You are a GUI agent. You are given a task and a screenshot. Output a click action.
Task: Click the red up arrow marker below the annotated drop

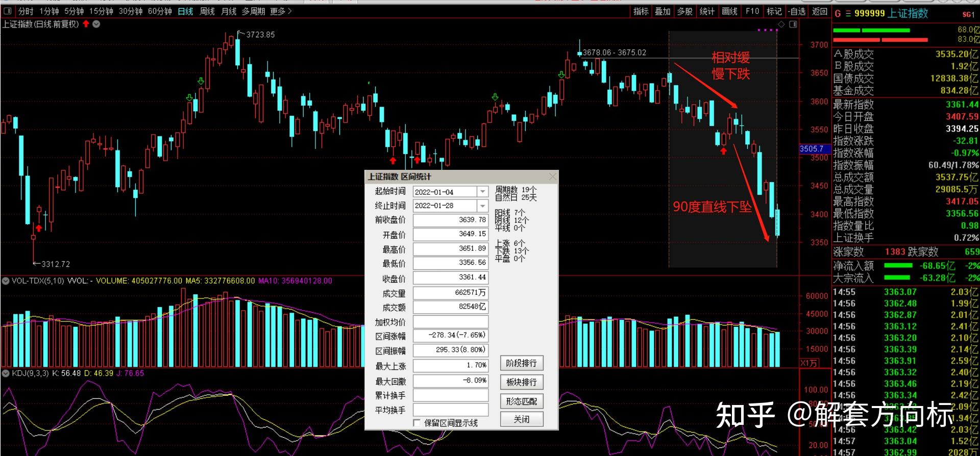pyautogui.click(x=723, y=150)
